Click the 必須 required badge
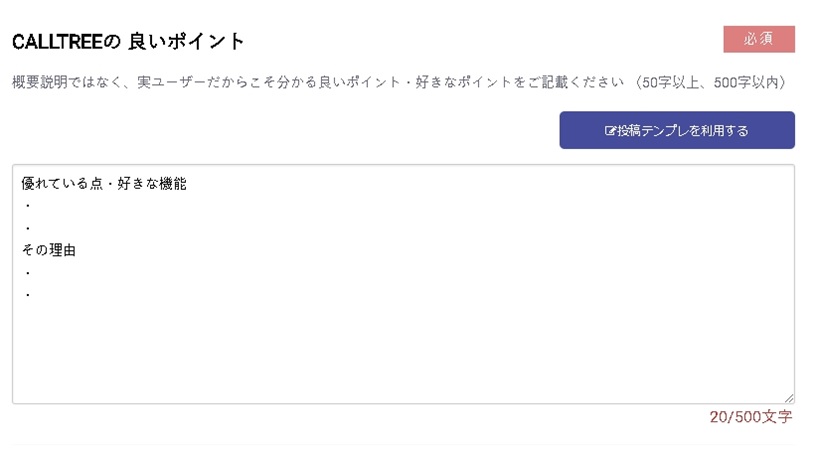This screenshot has width=816, height=450. click(x=759, y=39)
